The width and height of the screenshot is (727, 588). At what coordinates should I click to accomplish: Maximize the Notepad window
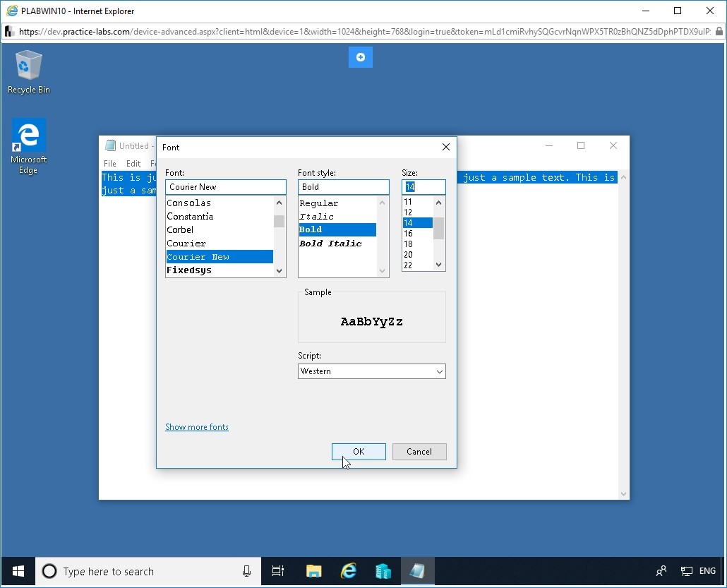click(x=580, y=145)
